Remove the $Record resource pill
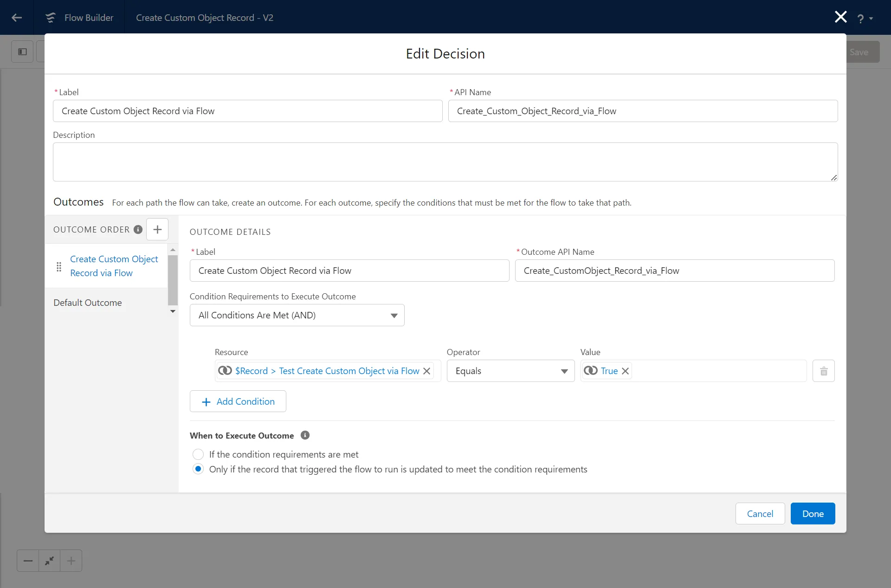Viewport: 891px width, 588px height. 427,371
